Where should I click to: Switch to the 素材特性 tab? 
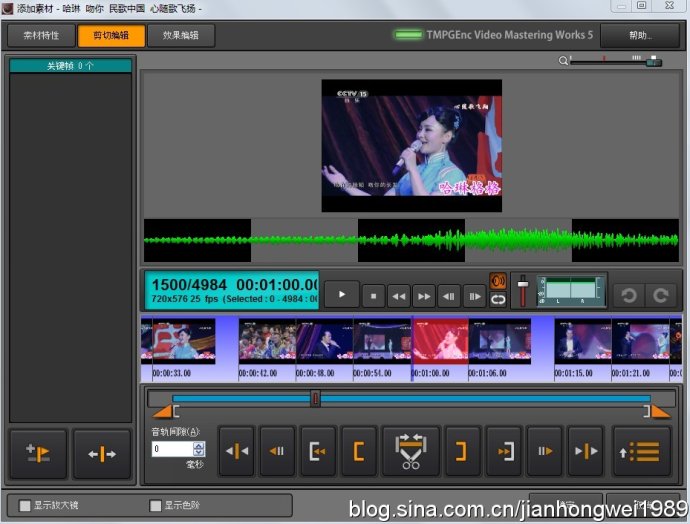(x=41, y=36)
